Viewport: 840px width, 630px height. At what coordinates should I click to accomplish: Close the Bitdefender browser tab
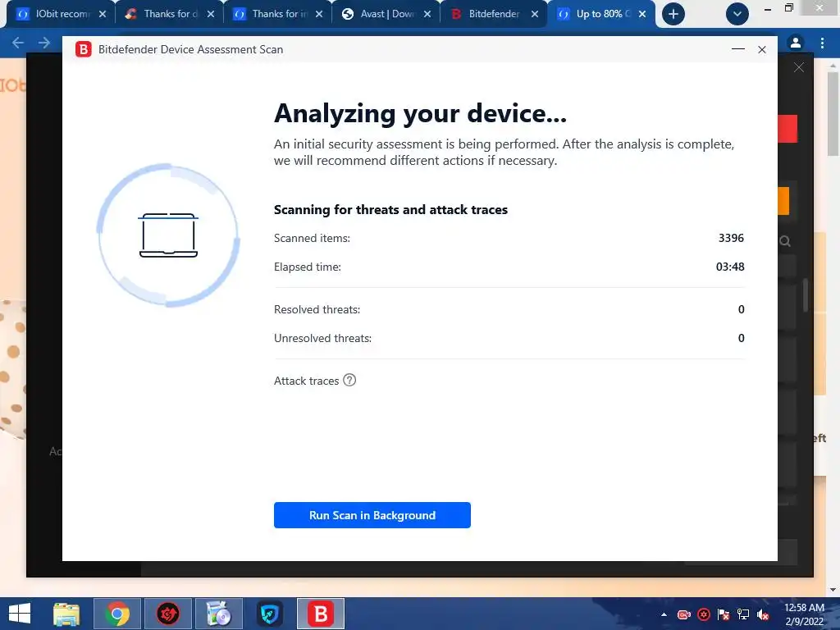(535, 14)
